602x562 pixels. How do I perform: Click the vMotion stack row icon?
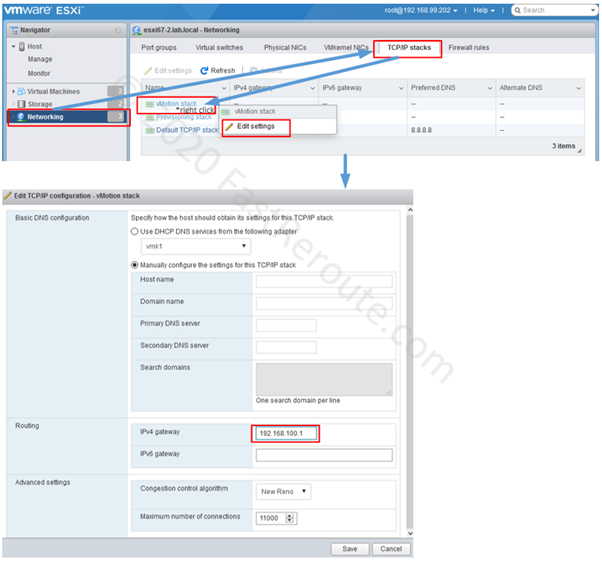[x=150, y=104]
